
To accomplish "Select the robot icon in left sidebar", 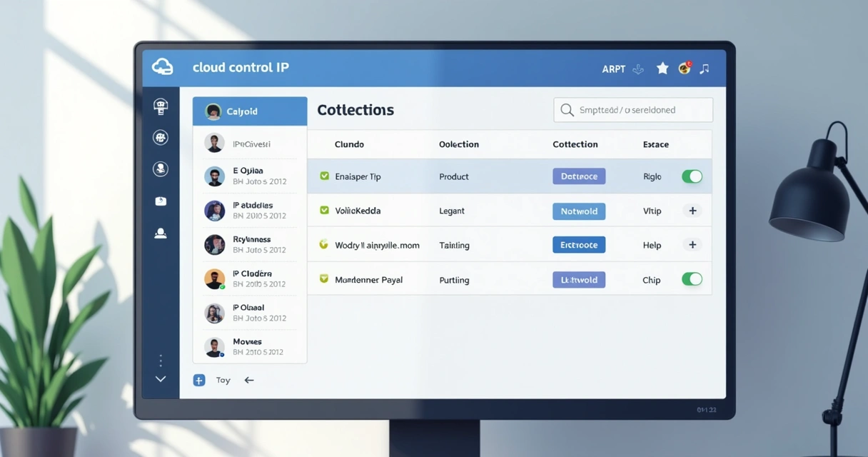I will (x=161, y=106).
